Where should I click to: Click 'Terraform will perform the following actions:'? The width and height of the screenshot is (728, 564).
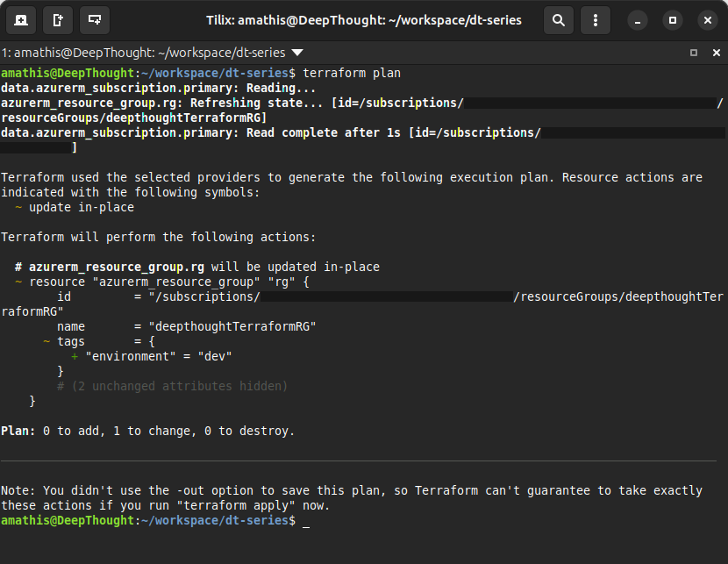(159, 237)
